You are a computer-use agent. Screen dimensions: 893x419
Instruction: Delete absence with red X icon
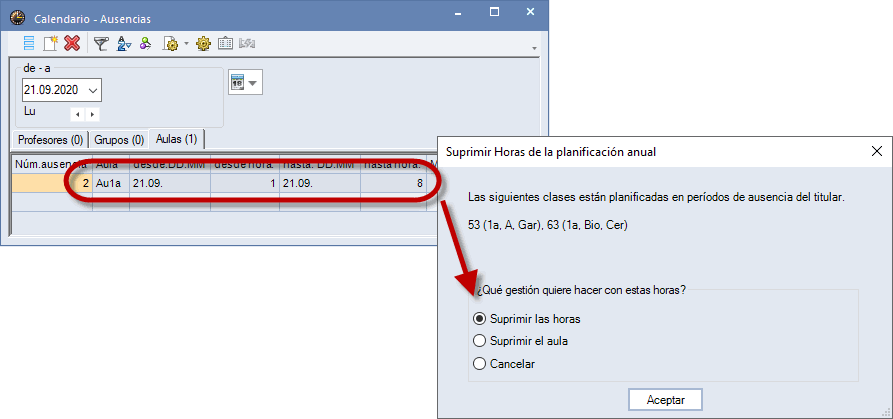(72, 43)
